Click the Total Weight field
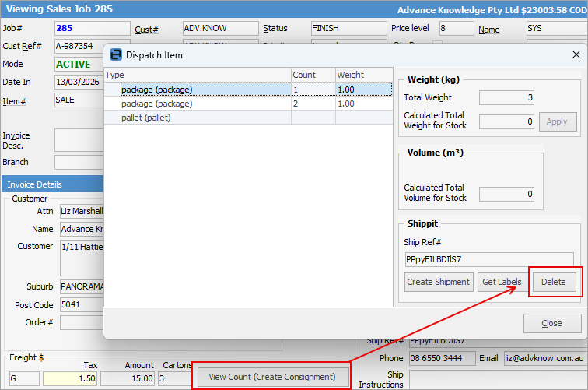588x390 pixels. 506,97
